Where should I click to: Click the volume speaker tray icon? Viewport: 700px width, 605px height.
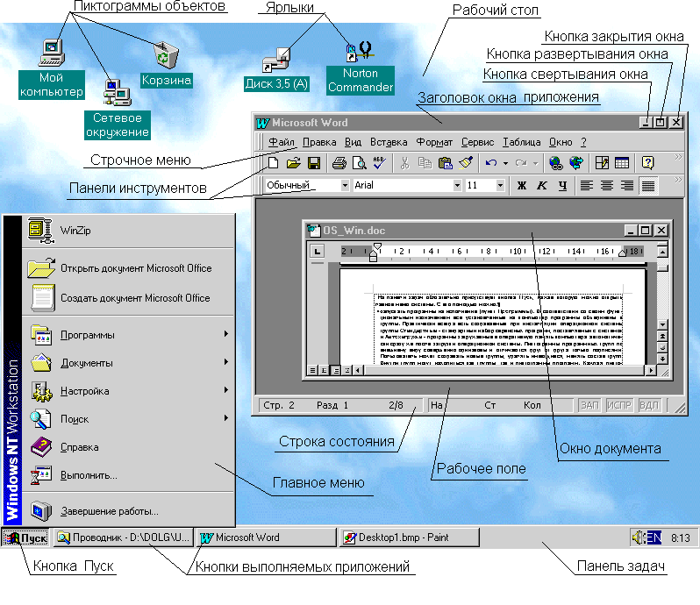639,537
